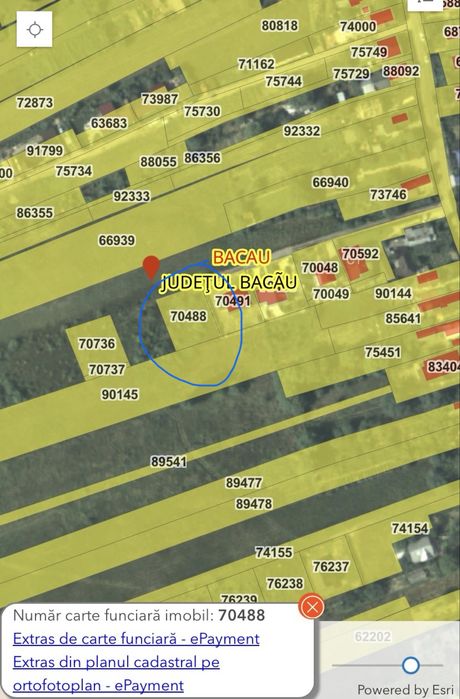The height and width of the screenshot is (699, 460).
Task: Close the parcel info popup
Action: pyautogui.click(x=312, y=607)
